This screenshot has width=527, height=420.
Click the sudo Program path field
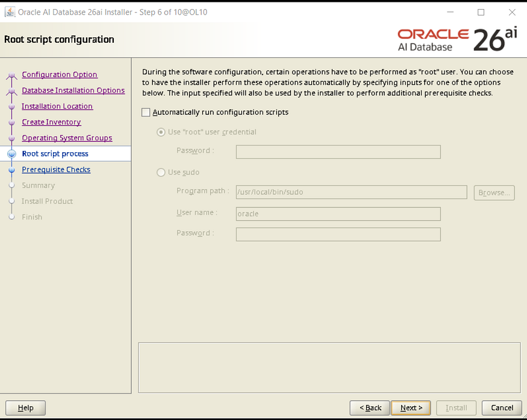click(x=351, y=192)
